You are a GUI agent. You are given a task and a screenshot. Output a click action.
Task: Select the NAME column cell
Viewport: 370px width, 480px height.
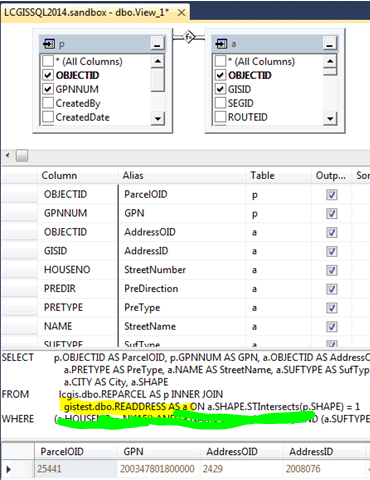77,326
